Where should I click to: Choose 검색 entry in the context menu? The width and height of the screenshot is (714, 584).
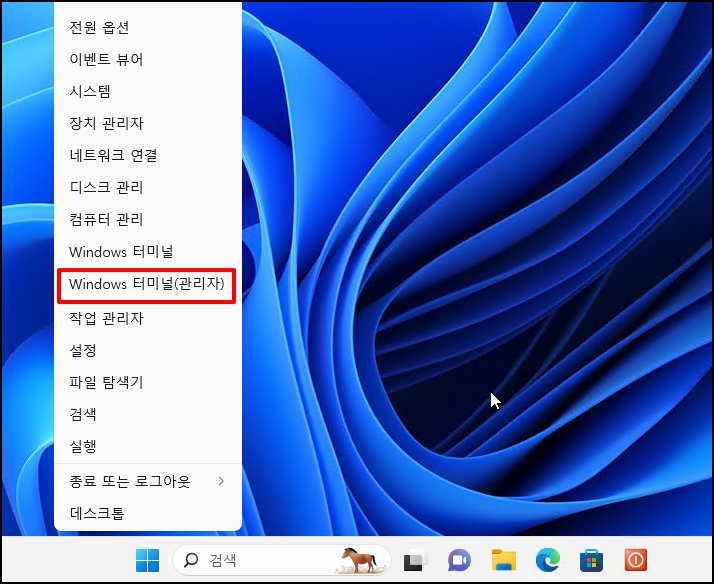(x=148, y=414)
